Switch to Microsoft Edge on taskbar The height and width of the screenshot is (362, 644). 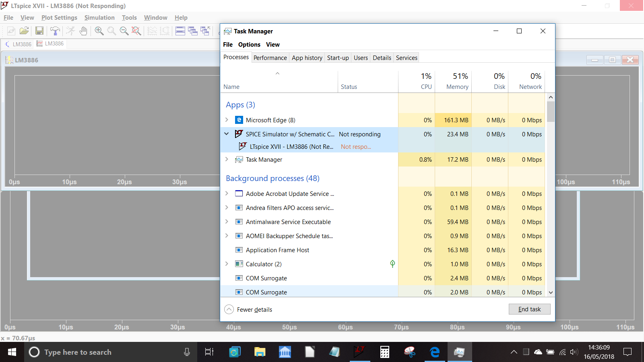[434, 352]
